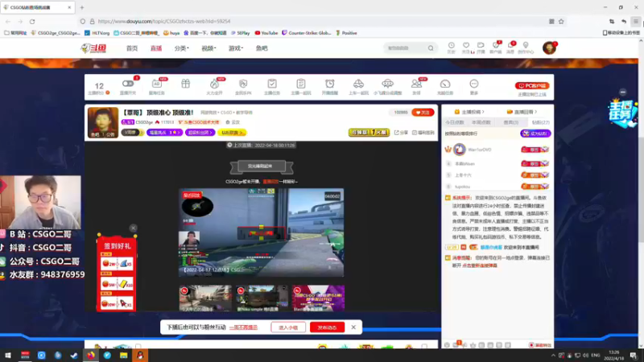
Task: Click the red reconnect danmaku link
Action: click(479, 265)
